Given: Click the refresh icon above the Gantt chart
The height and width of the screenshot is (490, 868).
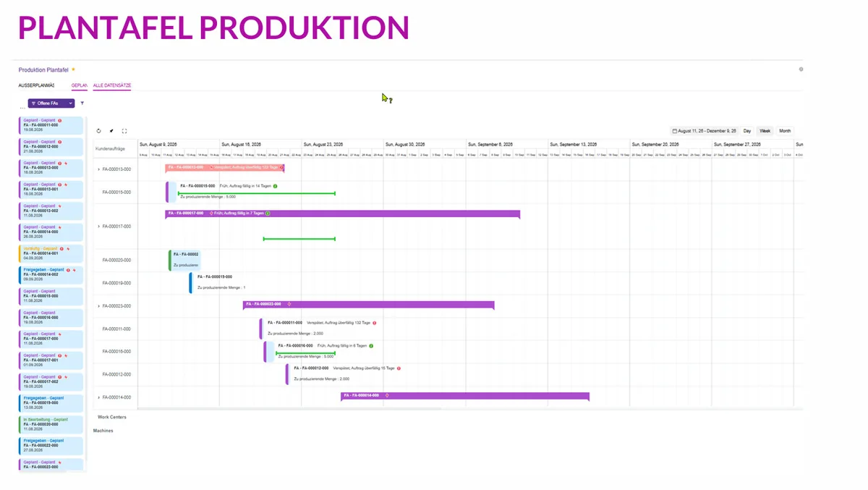Looking at the screenshot, I should pyautogui.click(x=98, y=131).
